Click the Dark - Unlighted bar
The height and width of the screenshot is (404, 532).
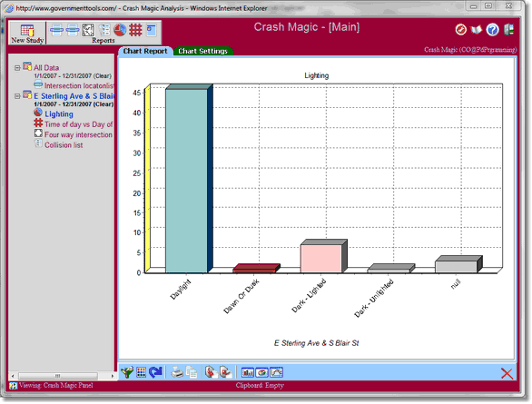click(389, 271)
